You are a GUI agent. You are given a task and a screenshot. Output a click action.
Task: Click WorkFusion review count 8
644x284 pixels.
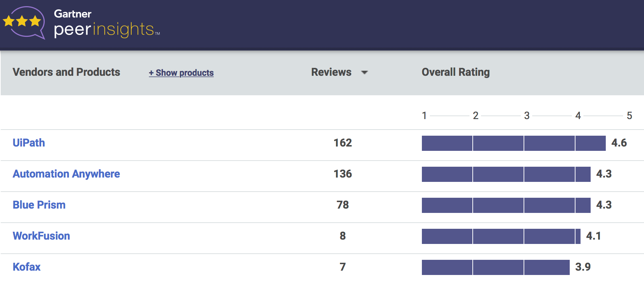[343, 236]
